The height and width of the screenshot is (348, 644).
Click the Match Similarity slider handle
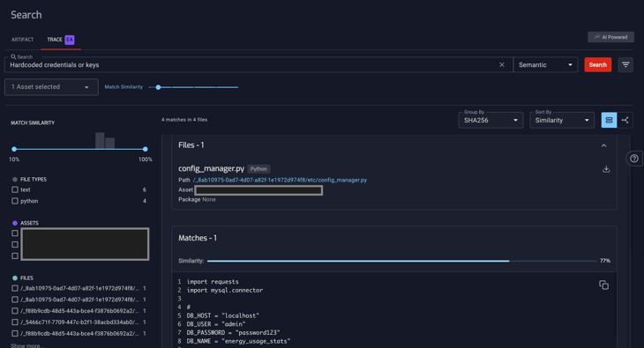coord(158,87)
